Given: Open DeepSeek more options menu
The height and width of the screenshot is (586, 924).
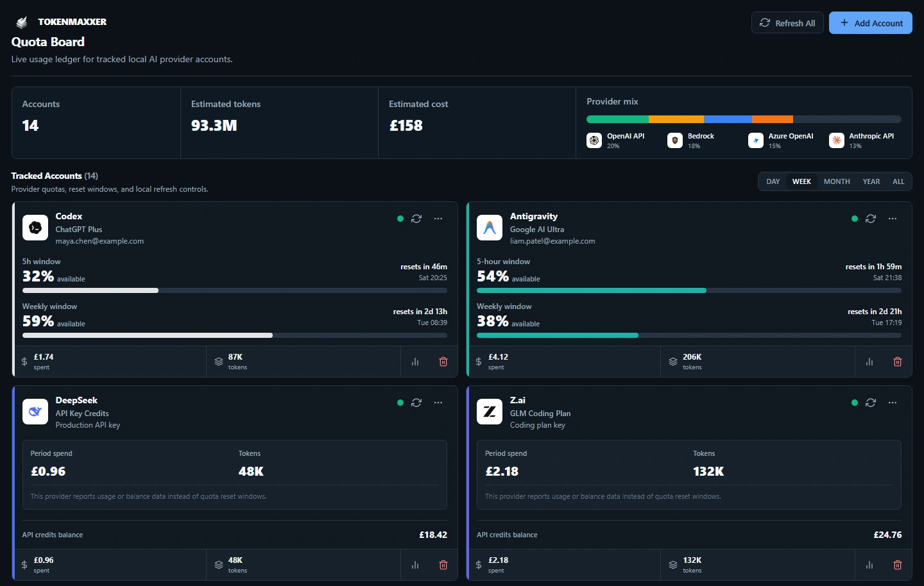Looking at the screenshot, I should coord(438,403).
